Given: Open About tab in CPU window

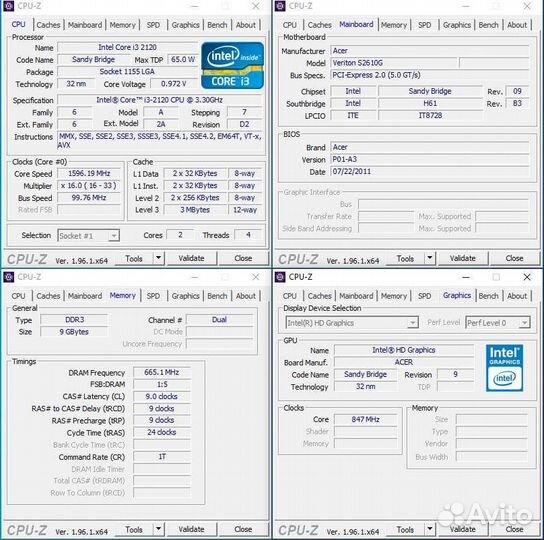Looking at the screenshot, I should click(246, 25).
